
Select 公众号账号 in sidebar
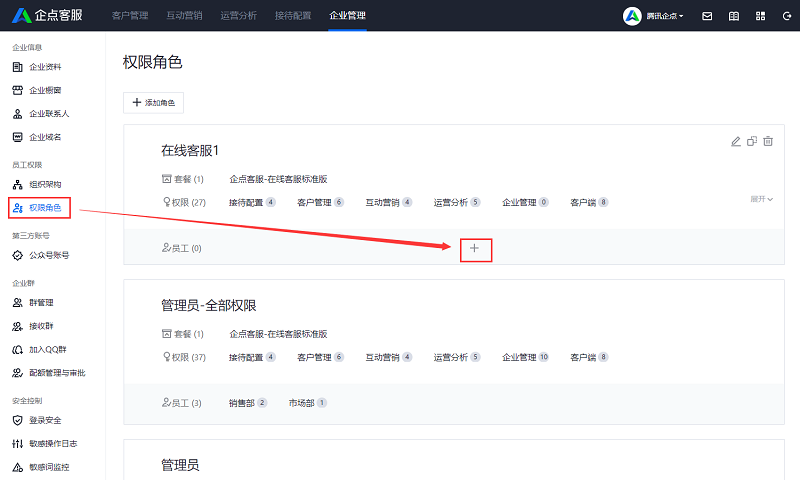(x=49, y=255)
